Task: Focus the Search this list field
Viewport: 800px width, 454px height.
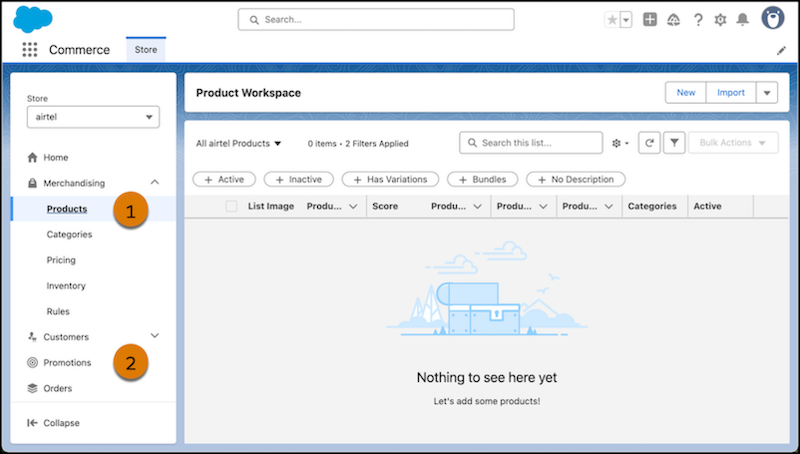Action: (x=531, y=143)
